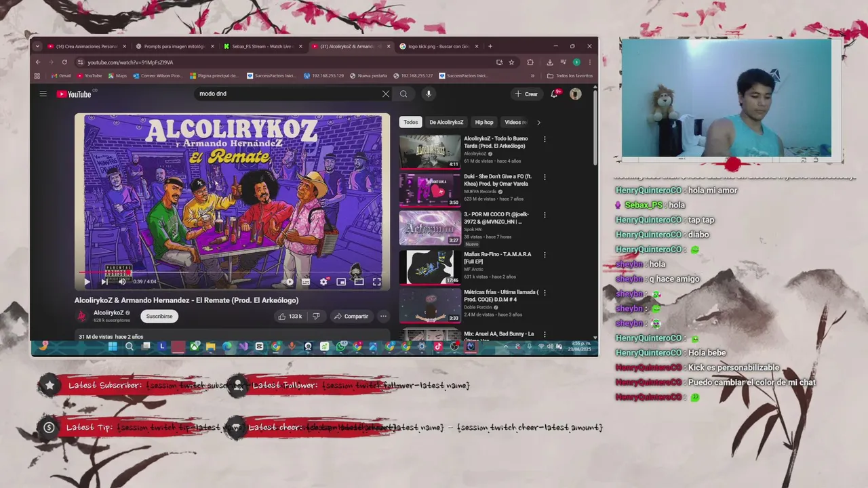Screen dimensions: 868x488
Task: Open Gmail bookmark
Action: pos(61,76)
